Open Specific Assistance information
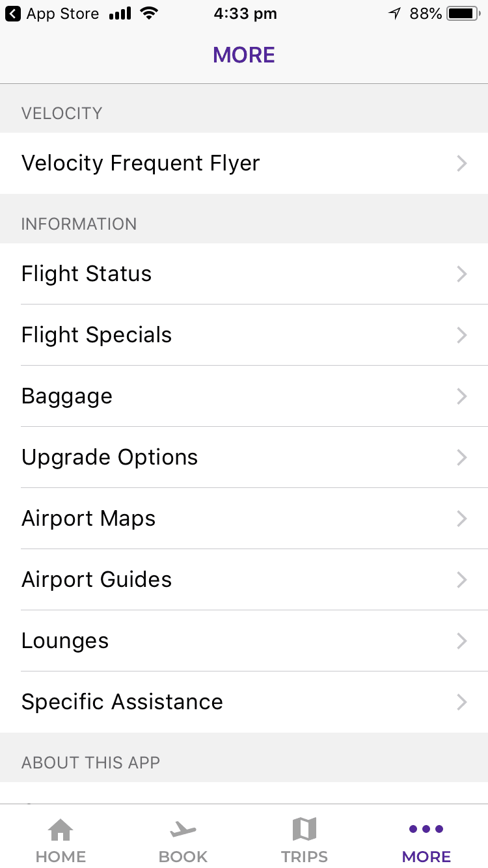The height and width of the screenshot is (868, 488). tap(122, 702)
